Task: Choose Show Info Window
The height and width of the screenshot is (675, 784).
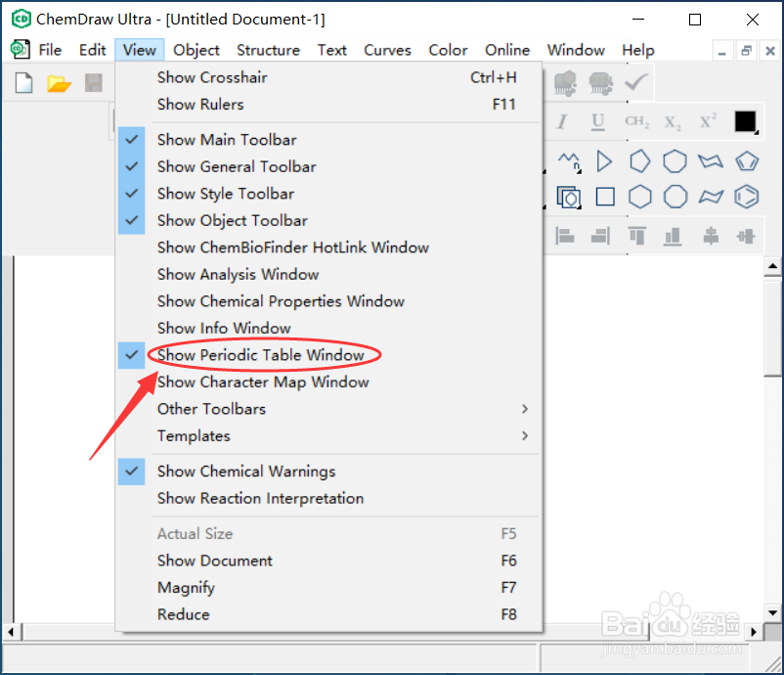Action: pos(329,329)
